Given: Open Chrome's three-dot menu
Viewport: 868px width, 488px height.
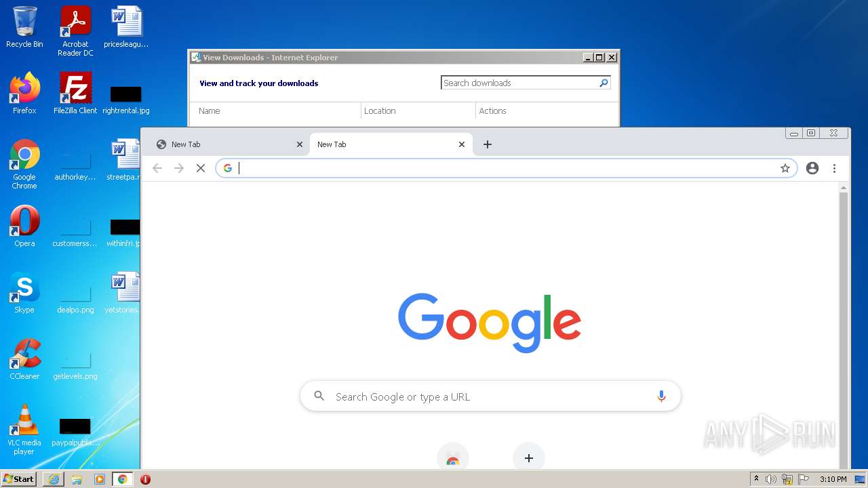Looking at the screenshot, I should [834, 168].
